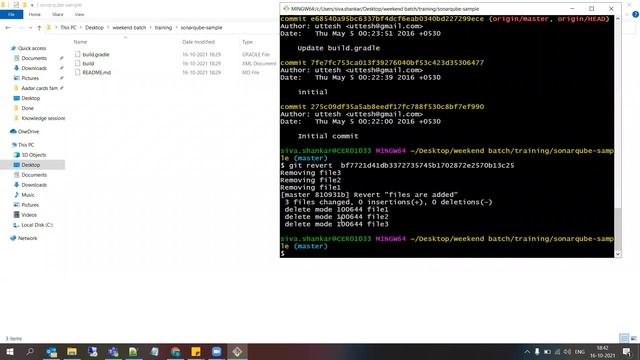Open 'Aadar cards fam' folder
Viewport: 640px width, 360px height.
tap(39, 88)
